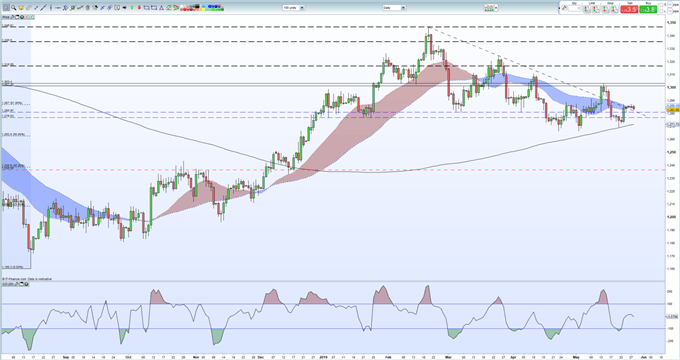Select the horizontal line tool
The image size is (680, 360).
click(x=58, y=7)
